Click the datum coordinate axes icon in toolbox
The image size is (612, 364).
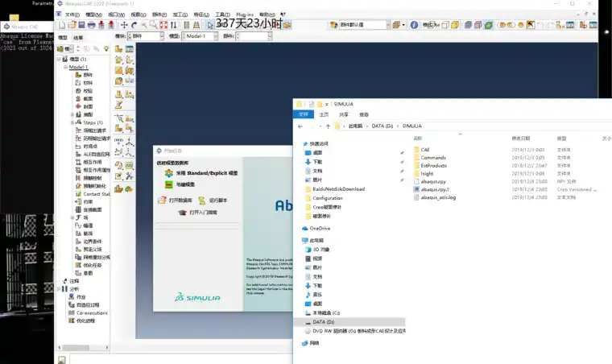pyautogui.click(x=130, y=142)
